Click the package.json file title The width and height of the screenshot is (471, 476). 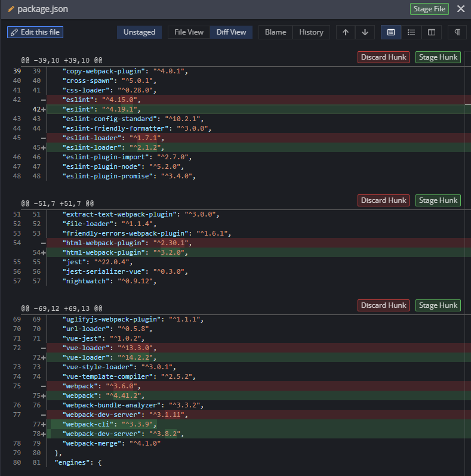pos(42,9)
